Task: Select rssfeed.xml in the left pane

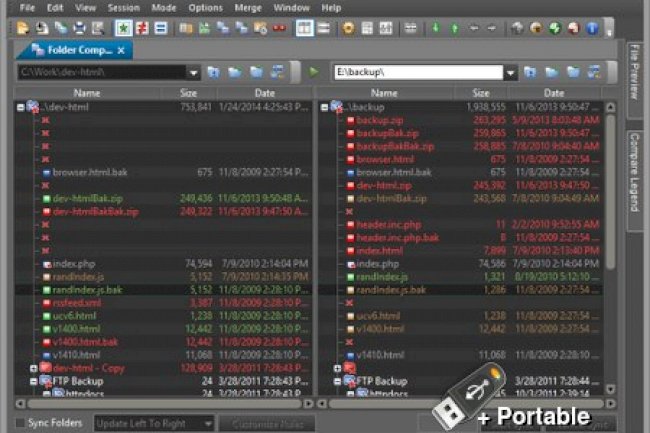Action: point(77,303)
